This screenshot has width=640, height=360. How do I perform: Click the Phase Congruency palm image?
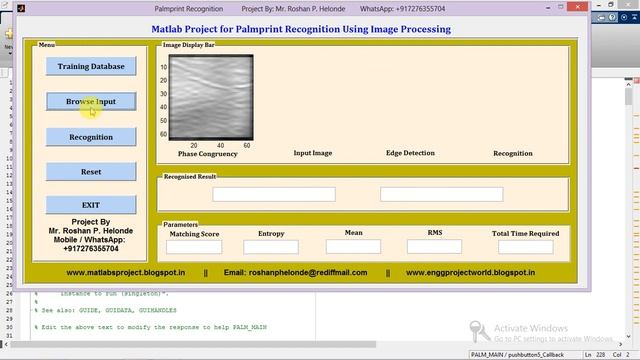click(x=211, y=97)
